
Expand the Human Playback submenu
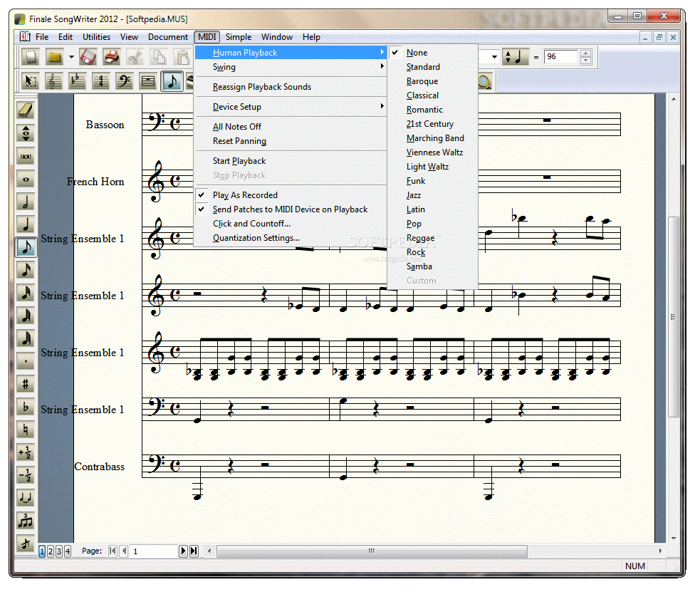291,53
